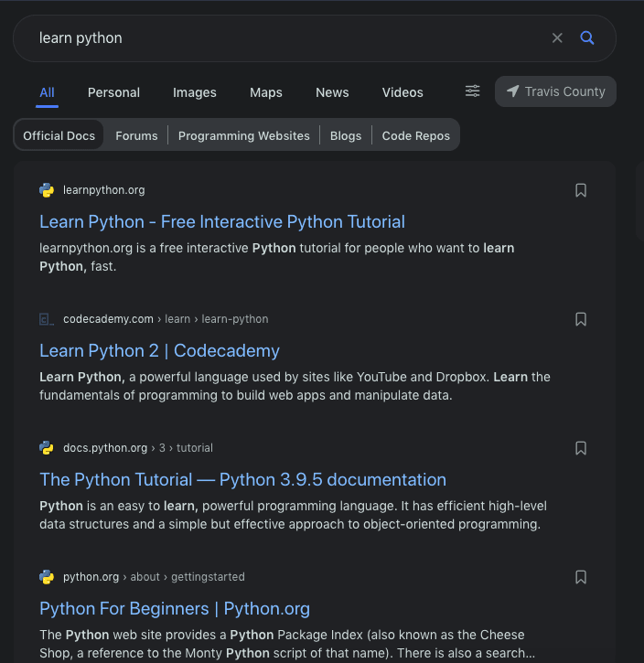
Task: Click the Travis County location button
Action: [555, 91]
